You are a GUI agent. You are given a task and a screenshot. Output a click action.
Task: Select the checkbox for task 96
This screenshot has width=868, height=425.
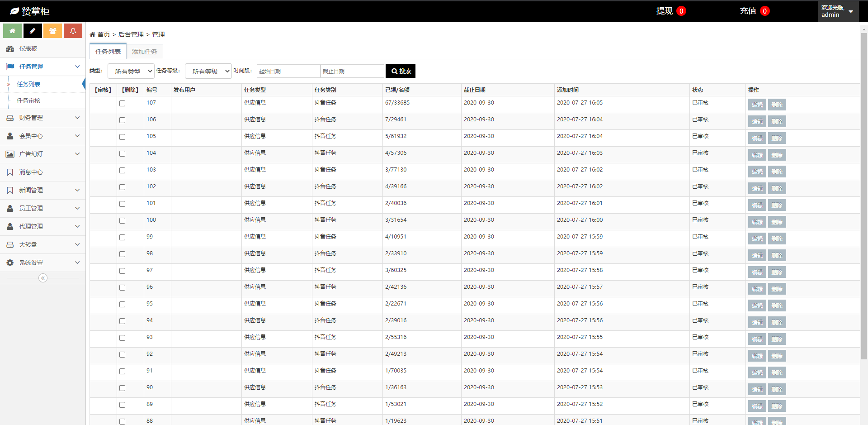point(122,288)
